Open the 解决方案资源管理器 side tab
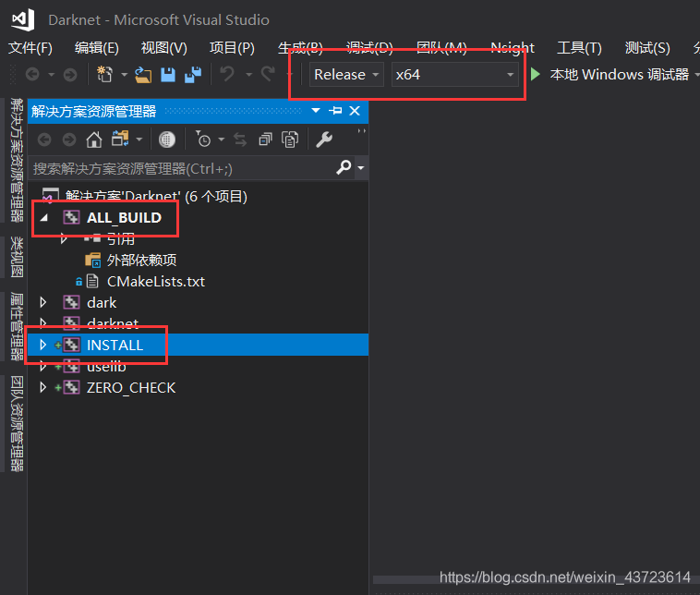 coord(17,160)
